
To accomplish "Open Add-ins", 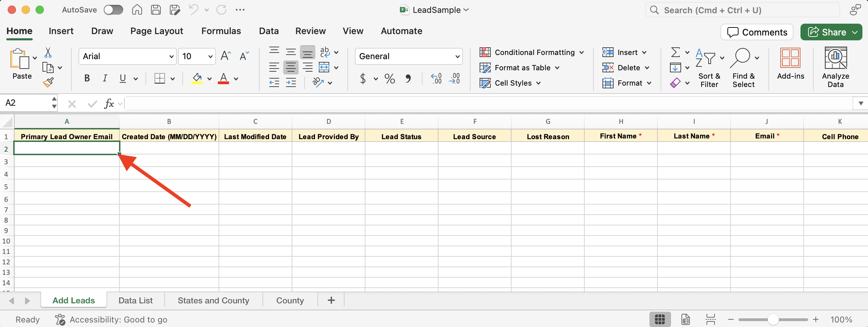I will click(791, 64).
